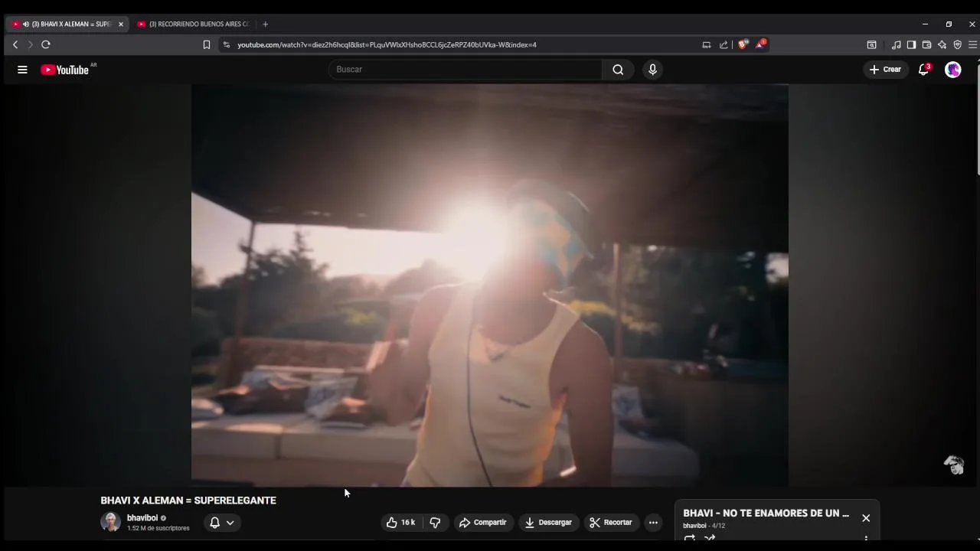Switch to RECORRIENDO BUENOS AIRES tab
The height and width of the screenshot is (551, 980).
pos(193,24)
